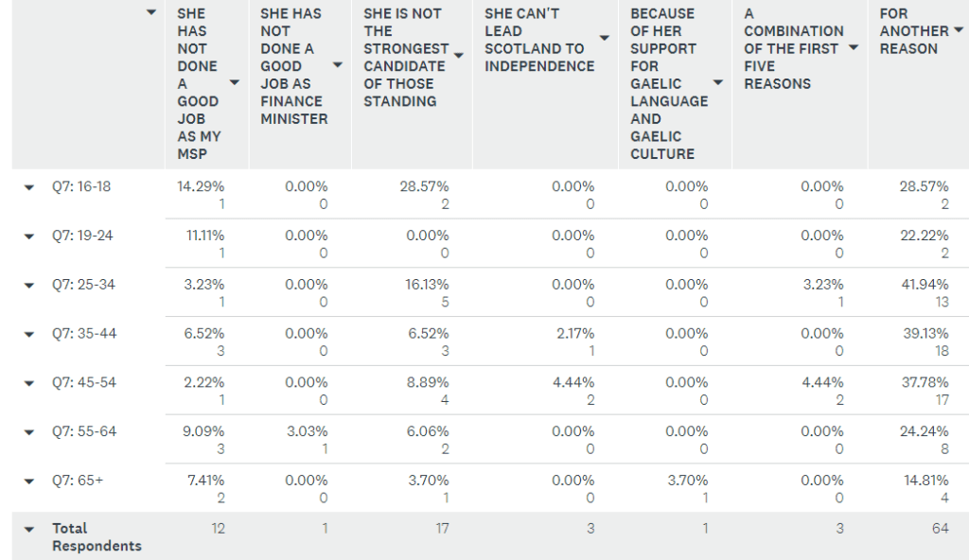The width and height of the screenshot is (969, 560).
Task: Expand the Q7: 16-18 row arrow
Action: [29, 187]
